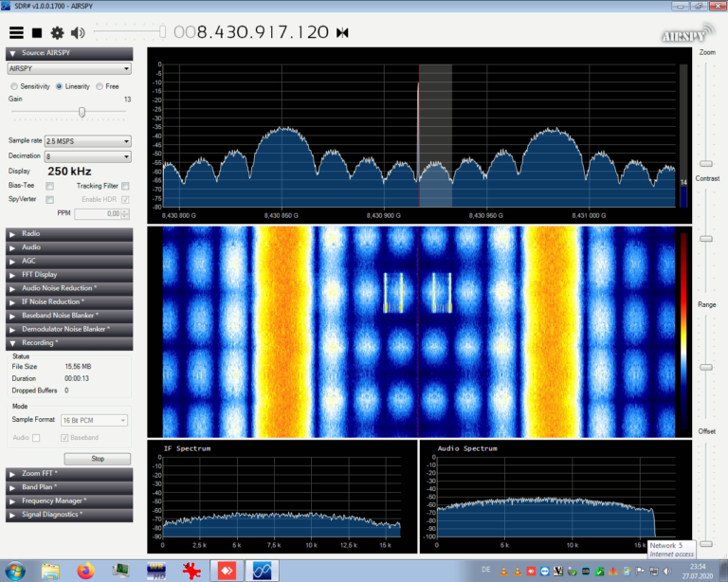
Task: Expand the Frequency Manager panel
Action: tap(69, 501)
